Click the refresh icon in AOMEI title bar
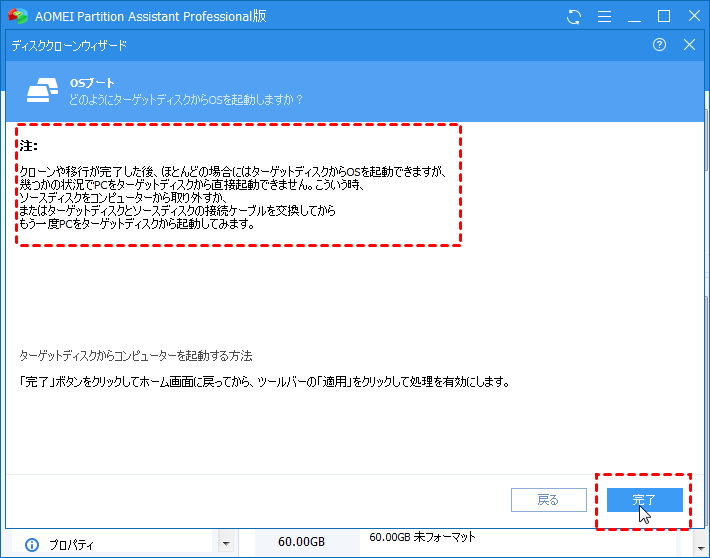710x558 pixels. pyautogui.click(x=574, y=17)
